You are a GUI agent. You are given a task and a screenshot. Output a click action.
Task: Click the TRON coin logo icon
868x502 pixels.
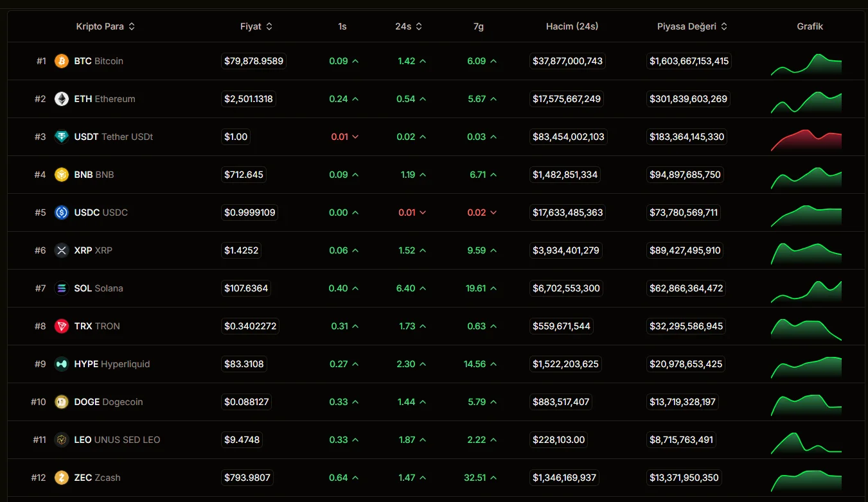(62, 326)
